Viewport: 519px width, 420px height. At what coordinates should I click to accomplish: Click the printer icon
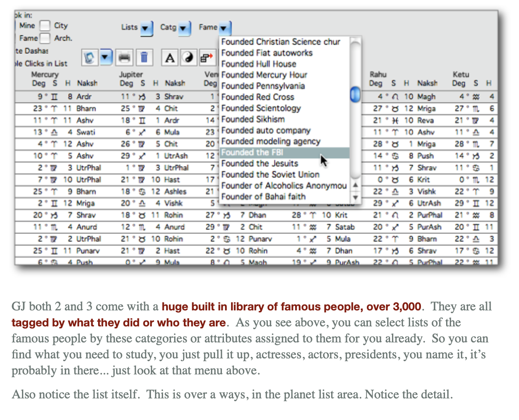click(125, 58)
